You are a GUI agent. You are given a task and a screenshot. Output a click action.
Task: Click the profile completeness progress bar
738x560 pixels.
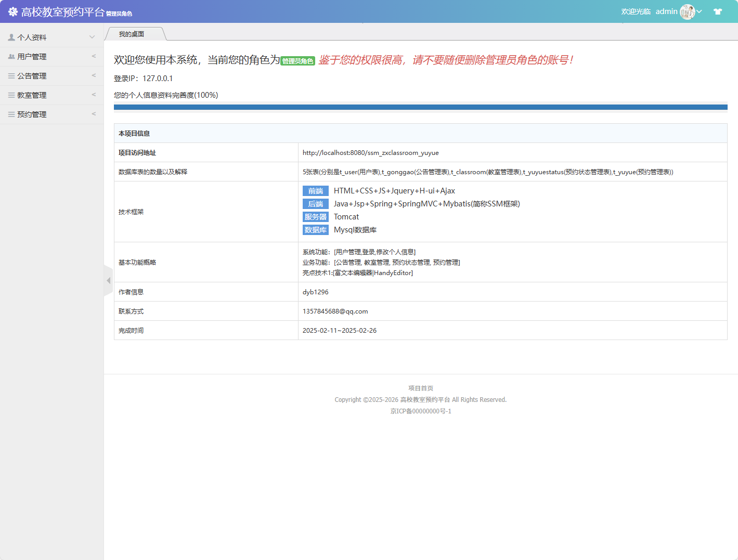(420, 107)
